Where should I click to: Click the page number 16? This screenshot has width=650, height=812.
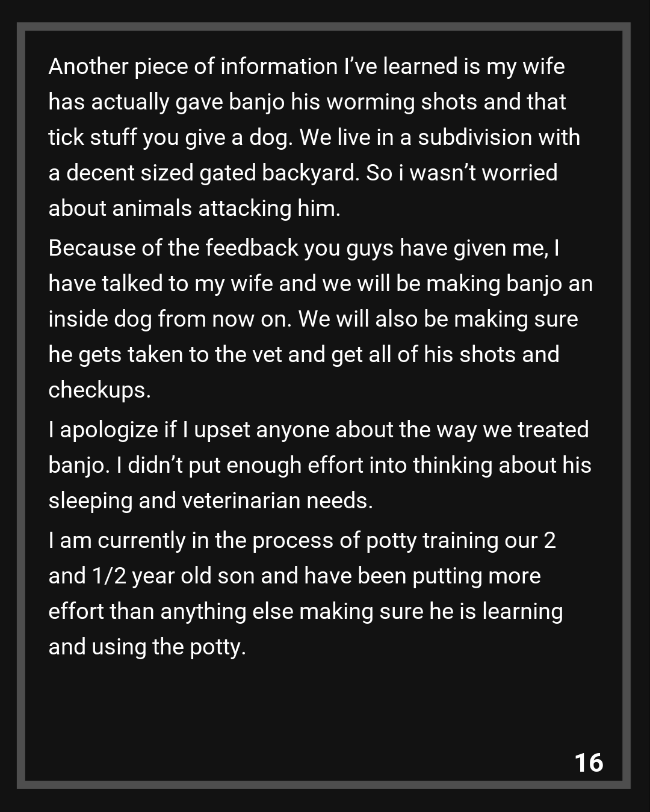tap(589, 762)
